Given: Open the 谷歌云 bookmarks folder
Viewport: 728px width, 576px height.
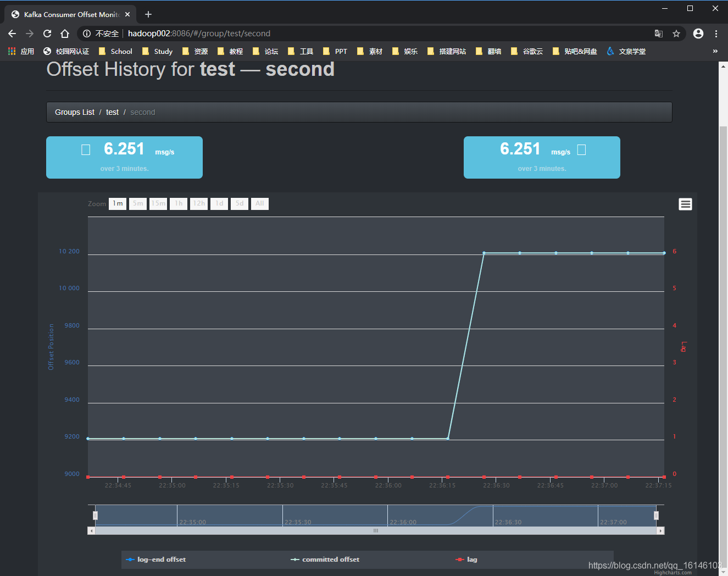Looking at the screenshot, I should [527, 51].
